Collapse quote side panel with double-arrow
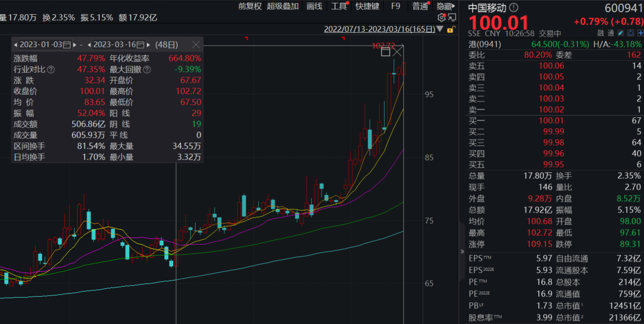644x324 pixels. tap(462, 251)
